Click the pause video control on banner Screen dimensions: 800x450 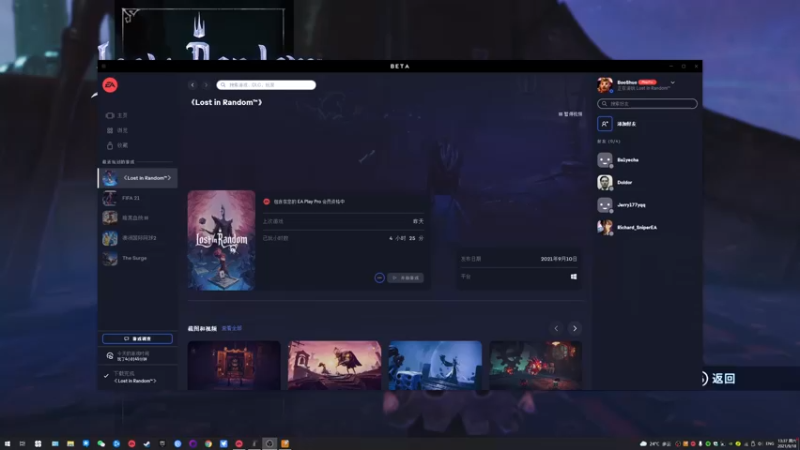570,114
